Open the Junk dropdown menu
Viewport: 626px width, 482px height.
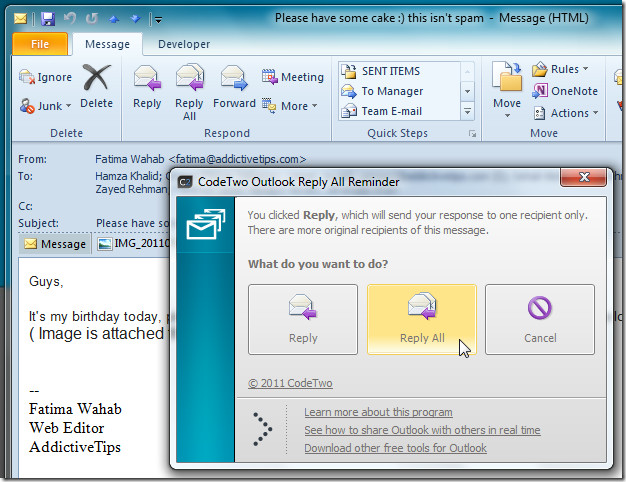(x=46, y=106)
